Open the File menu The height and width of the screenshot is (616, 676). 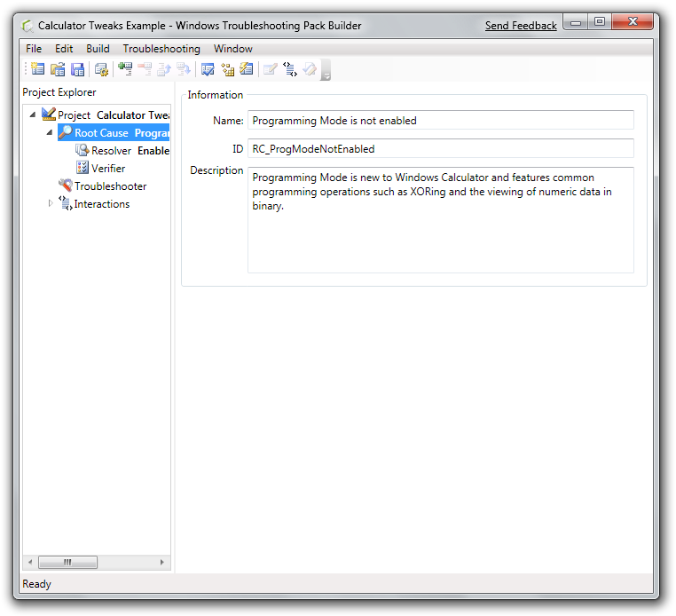pyautogui.click(x=34, y=49)
